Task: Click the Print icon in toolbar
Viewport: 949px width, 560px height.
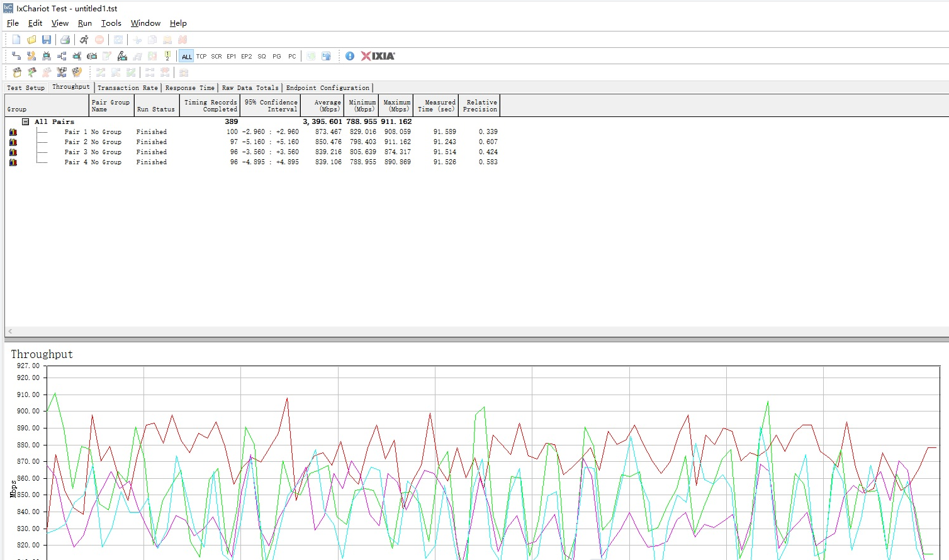Action: 65,40
